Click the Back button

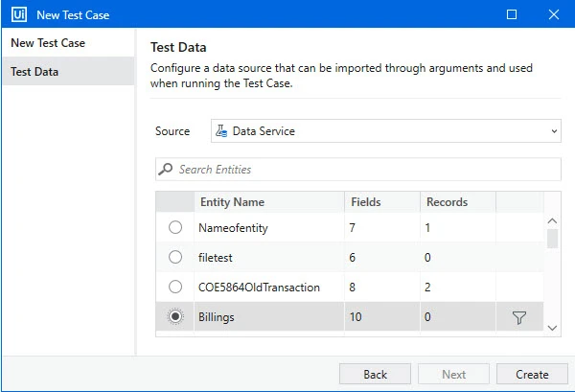click(375, 375)
